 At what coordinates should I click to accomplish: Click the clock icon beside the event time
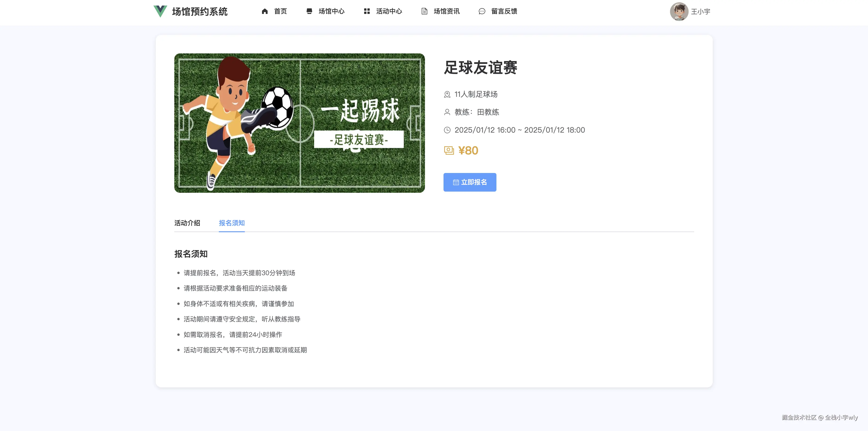click(447, 130)
